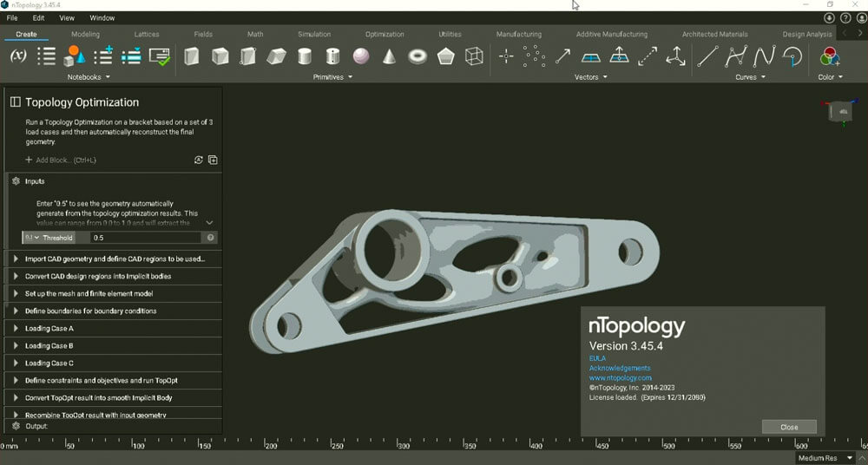Click the Threshold help question mark
This screenshot has height=465, width=868.
(x=210, y=238)
